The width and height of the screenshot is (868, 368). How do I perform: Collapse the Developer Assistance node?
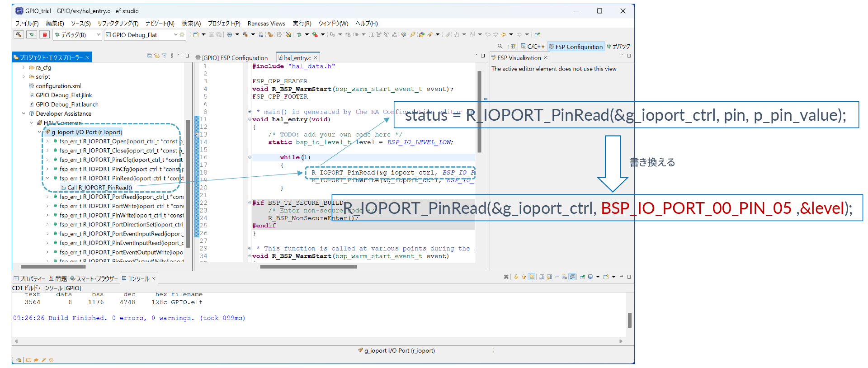click(x=24, y=113)
